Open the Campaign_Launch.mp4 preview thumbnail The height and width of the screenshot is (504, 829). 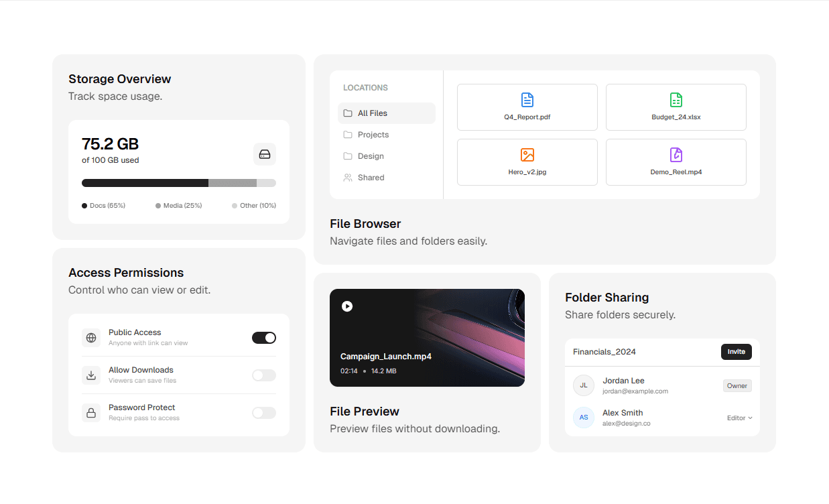pyautogui.click(x=427, y=337)
